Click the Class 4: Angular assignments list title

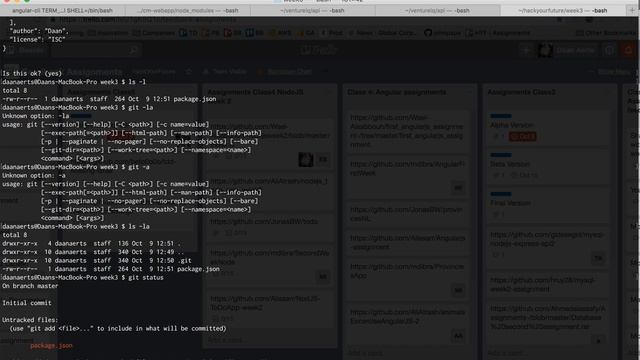point(396,92)
